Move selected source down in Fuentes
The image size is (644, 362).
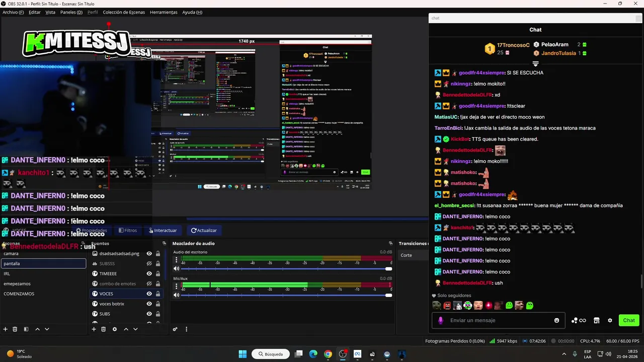pyautogui.click(x=135, y=329)
